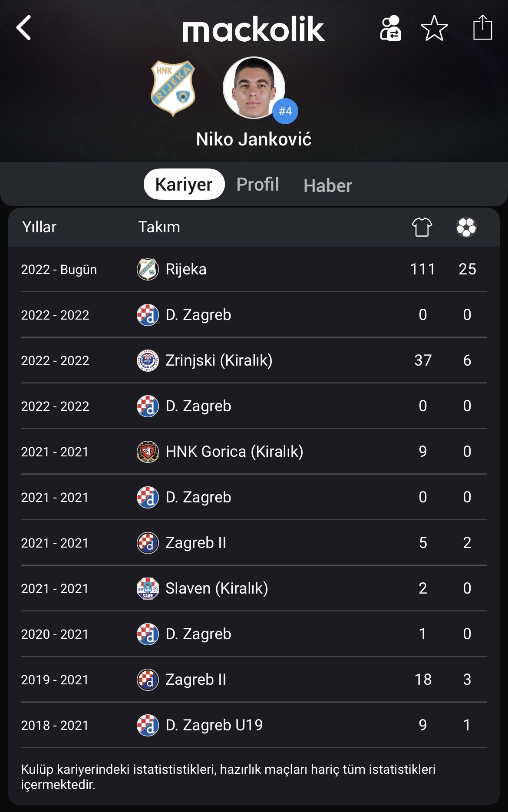Image resolution: width=508 pixels, height=812 pixels.
Task: Open the player comparison icon
Action: tap(390, 28)
